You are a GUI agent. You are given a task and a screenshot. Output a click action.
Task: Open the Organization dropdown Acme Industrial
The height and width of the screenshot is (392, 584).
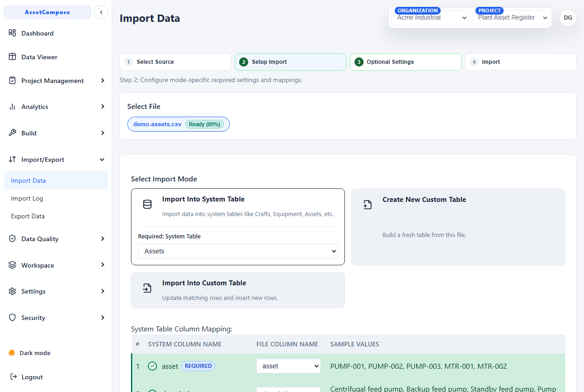pos(430,18)
